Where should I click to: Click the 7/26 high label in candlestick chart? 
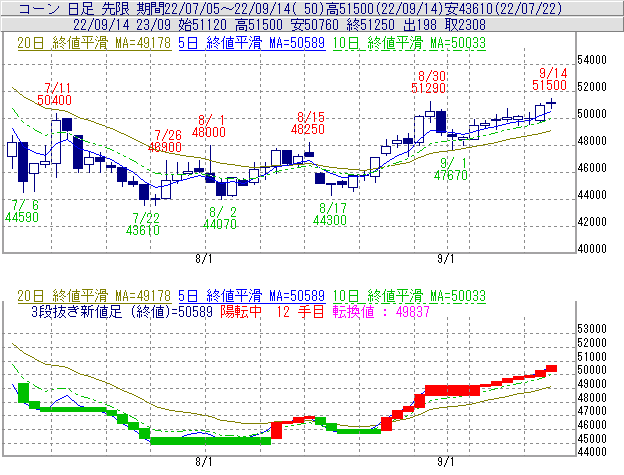pyautogui.click(x=165, y=146)
